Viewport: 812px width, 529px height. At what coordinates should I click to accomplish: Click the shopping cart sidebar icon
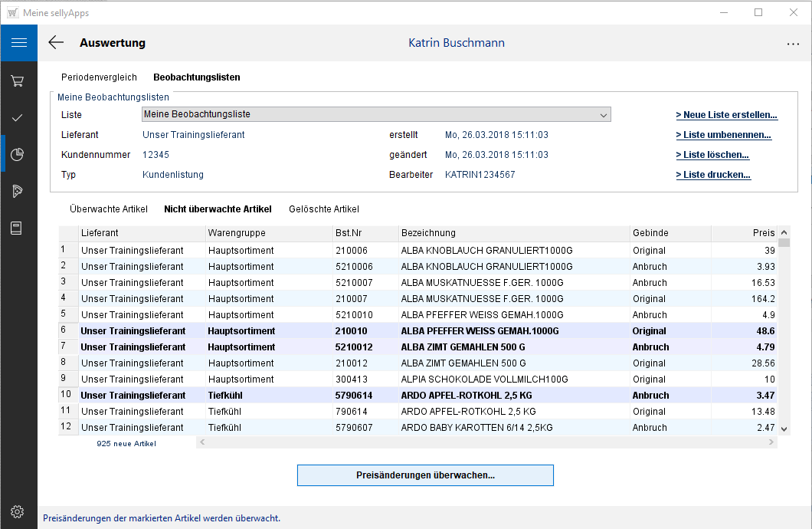[18, 80]
